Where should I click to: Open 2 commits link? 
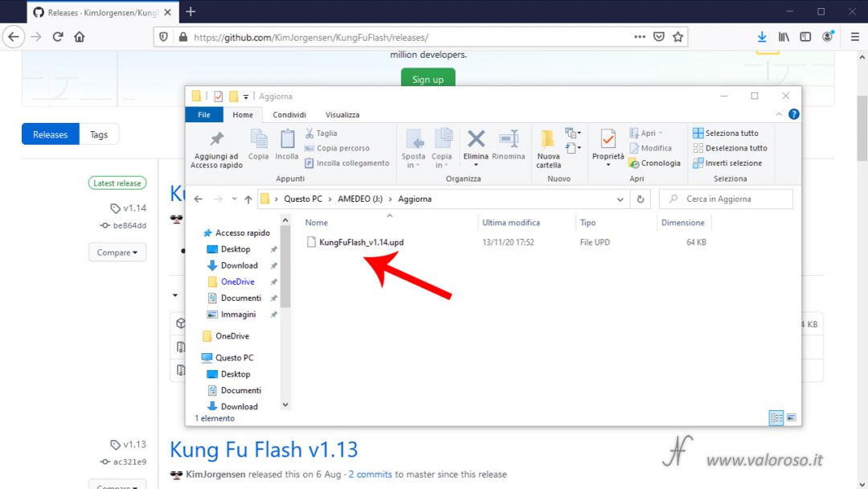pos(370,474)
